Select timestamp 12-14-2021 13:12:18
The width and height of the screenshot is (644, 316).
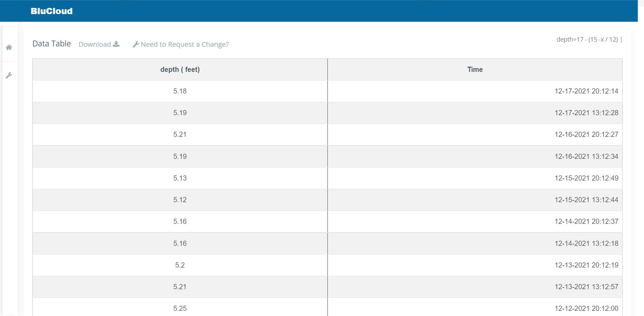[x=586, y=243]
